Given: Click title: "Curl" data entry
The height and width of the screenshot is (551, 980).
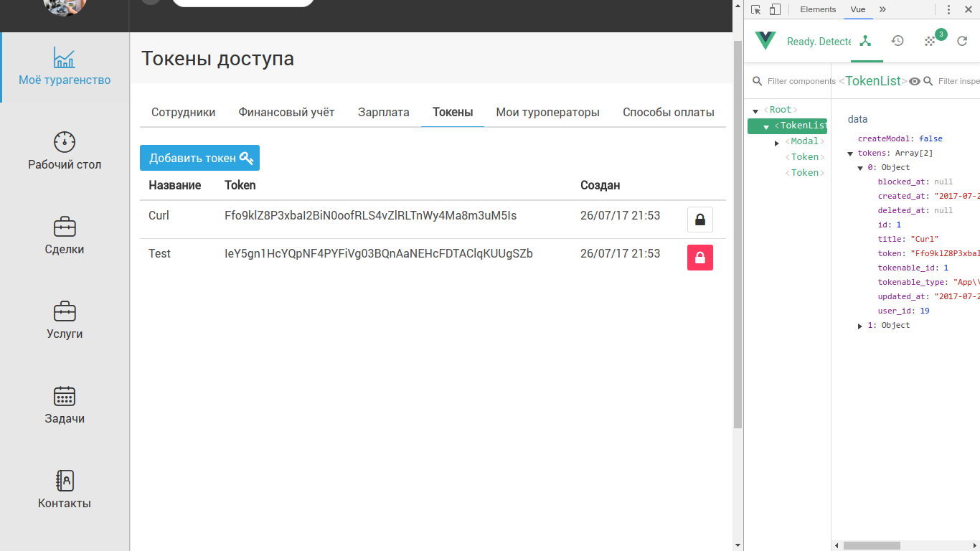Looking at the screenshot, I should [908, 239].
